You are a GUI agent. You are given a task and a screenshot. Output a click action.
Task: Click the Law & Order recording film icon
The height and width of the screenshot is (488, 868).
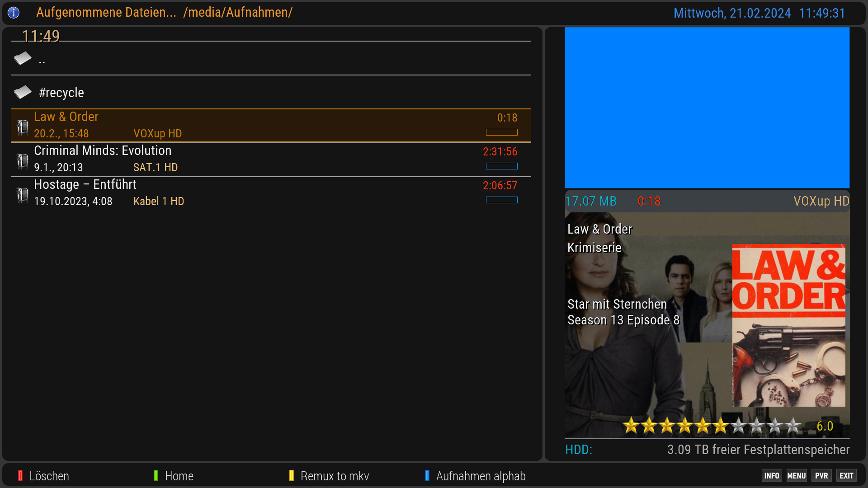[x=23, y=127]
